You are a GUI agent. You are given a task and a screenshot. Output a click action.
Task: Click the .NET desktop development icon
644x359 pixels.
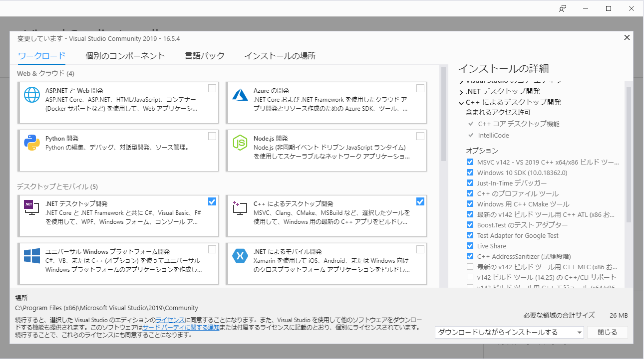(x=32, y=207)
